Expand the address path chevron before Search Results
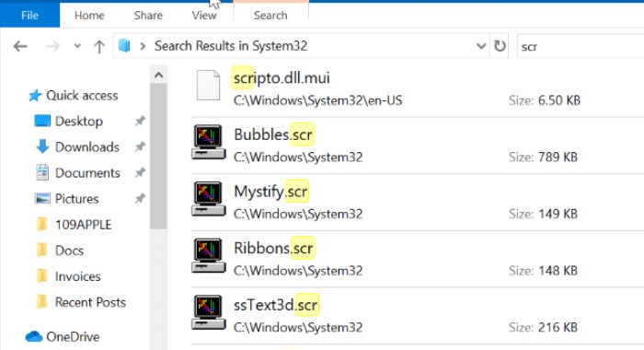This screenshot has height=350, width=644. (x=143, y=46)
